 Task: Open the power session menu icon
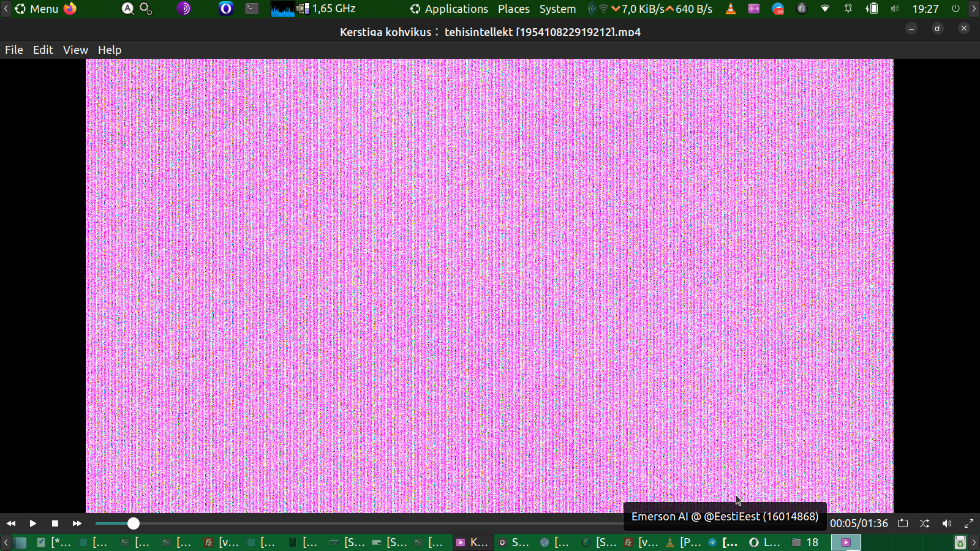956,9
